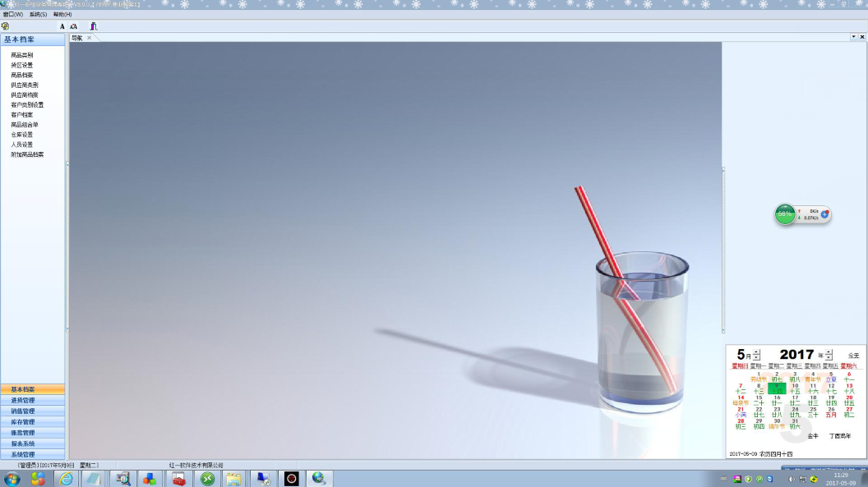Select 供应商档案 from the sidebar list
868x487 pixels.
tap(25, 94)
